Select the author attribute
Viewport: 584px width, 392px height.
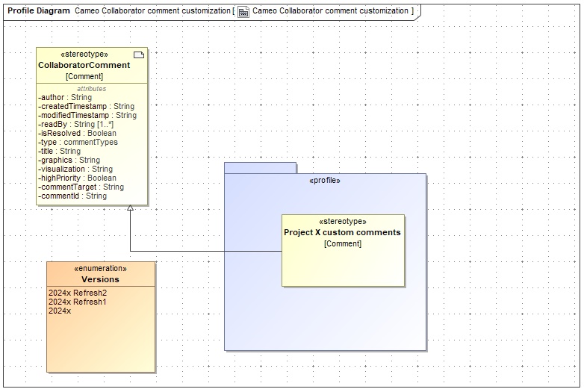click(x=65, y=98)
